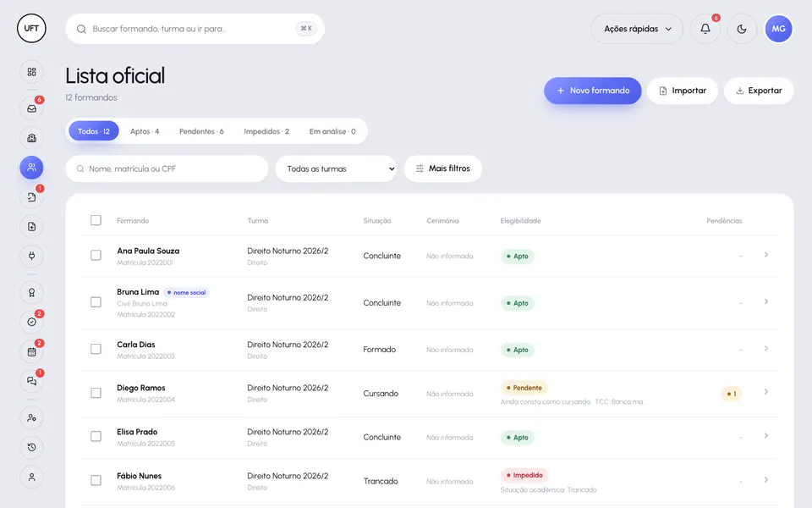
Task: Open the document-check sidebar icon with 1 badge
Action: click(31, 197)
